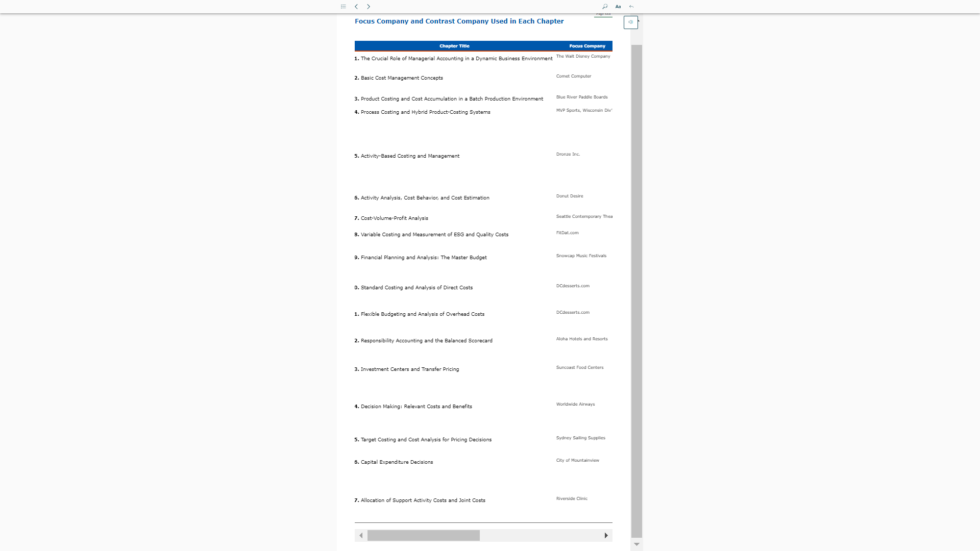Open the Aa text size settings

click(618, 7)
